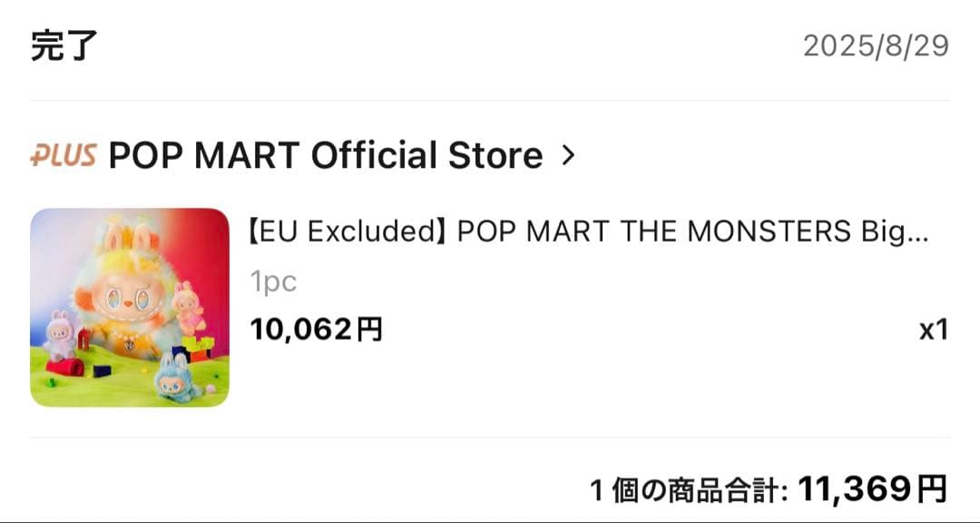Screen dimensions: 980x523
Task: Select the 1pc variant text
Action: [273, 282]
